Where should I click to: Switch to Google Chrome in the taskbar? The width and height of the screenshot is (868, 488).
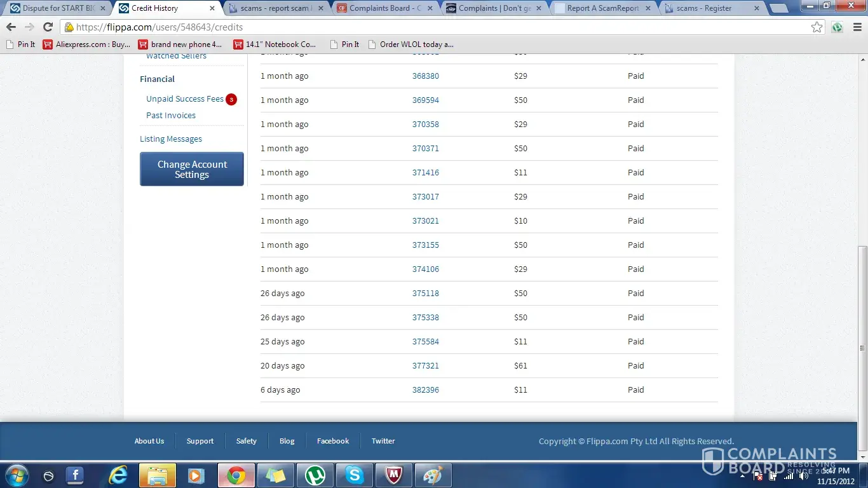[x=236, y=475]
